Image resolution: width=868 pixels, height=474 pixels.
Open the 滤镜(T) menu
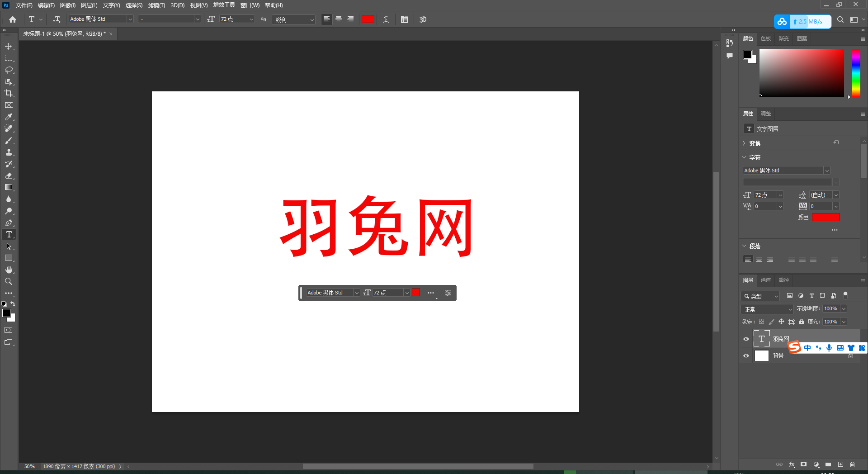[156, 5]
